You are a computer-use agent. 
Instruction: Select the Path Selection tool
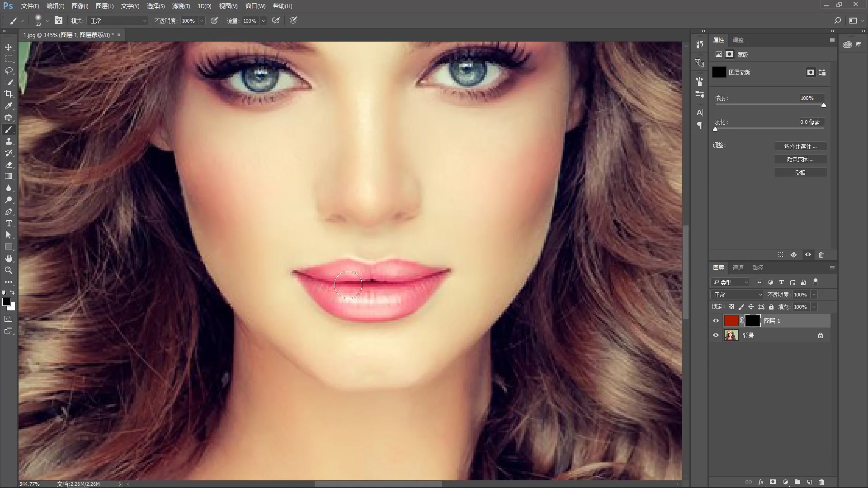click(9, 235)
